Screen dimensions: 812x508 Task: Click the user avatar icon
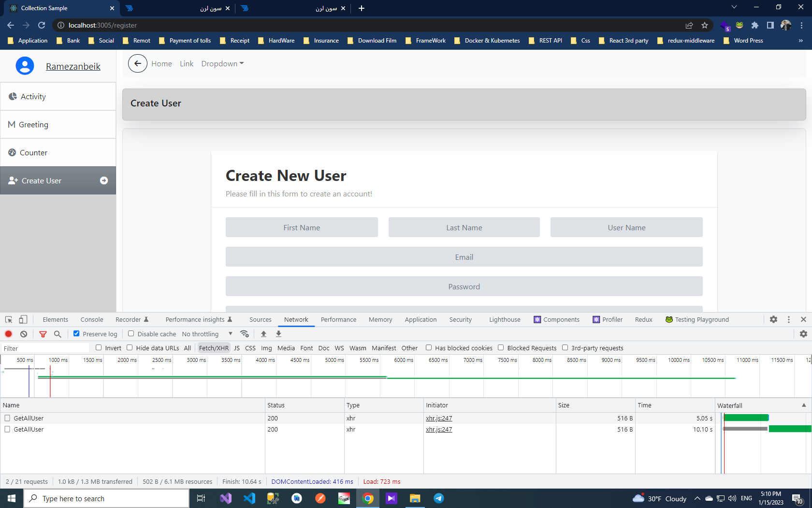[x=25, y=66]
